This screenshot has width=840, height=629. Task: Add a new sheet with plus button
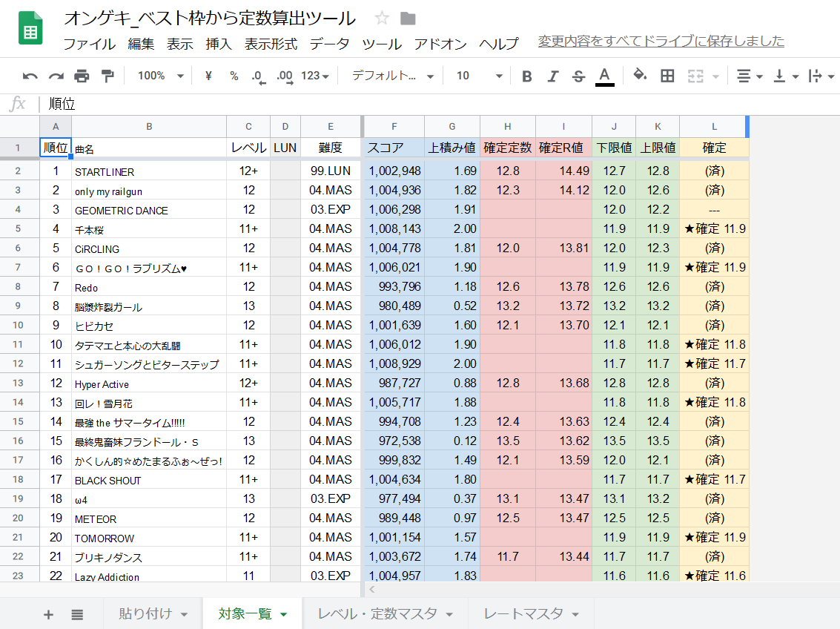point(48,614)
